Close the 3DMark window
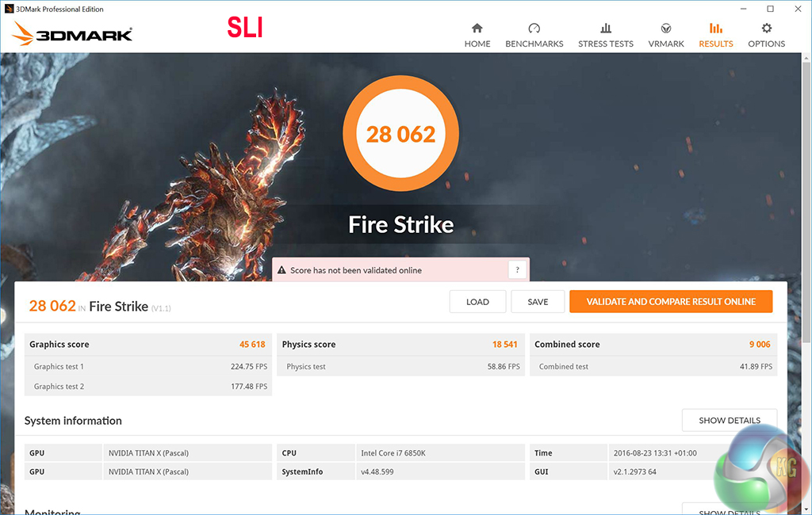This screenshot has width=812, height=515. point(798,9)
